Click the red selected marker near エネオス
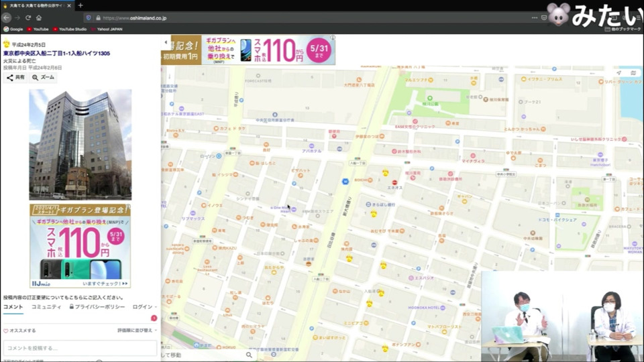The image size is (644, 362). tap(394, 182)
